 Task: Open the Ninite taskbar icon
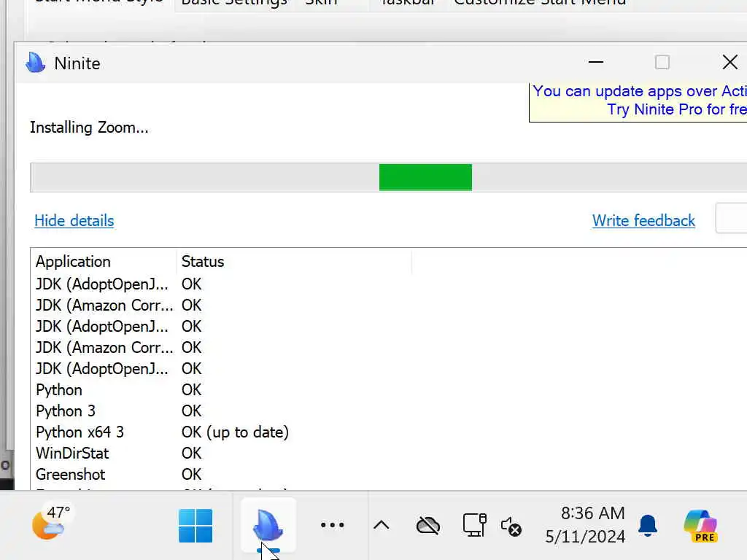click(x=268, y=525)
